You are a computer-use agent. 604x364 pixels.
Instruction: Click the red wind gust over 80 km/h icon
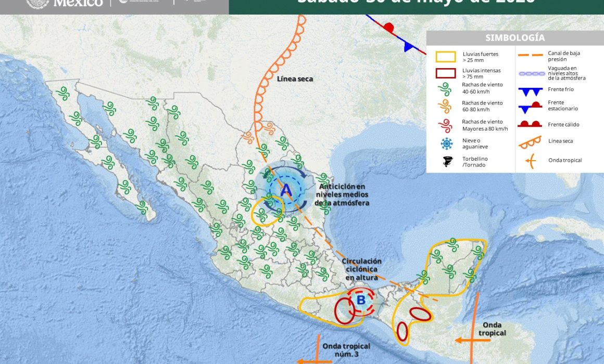(445, 125)
